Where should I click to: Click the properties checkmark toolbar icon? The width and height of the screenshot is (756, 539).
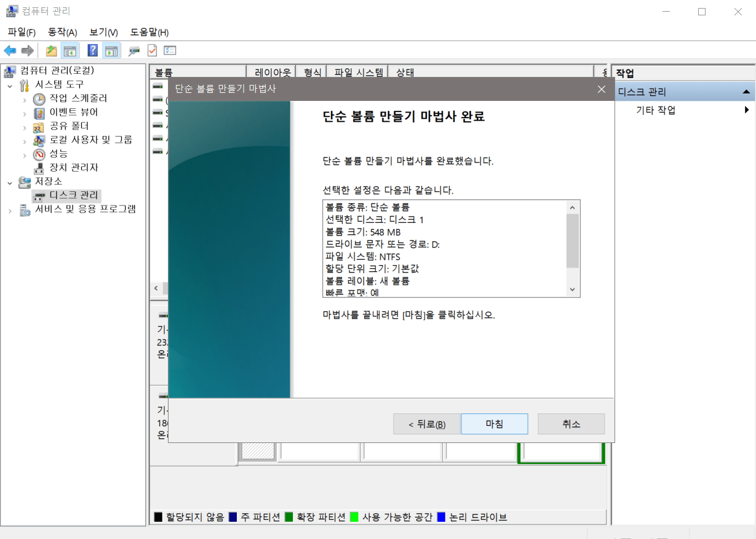[x=152, y=50]
